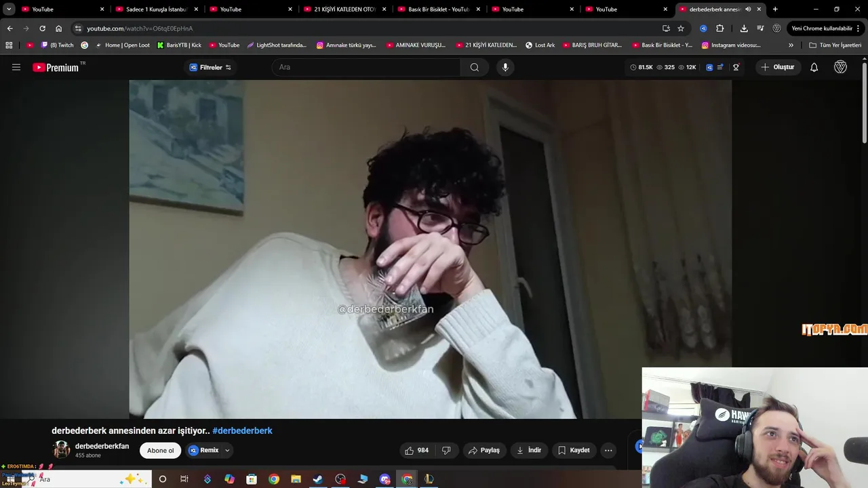
Task: Open the 'Lost Ark' bookmark
Action: (x=540, y=45)
